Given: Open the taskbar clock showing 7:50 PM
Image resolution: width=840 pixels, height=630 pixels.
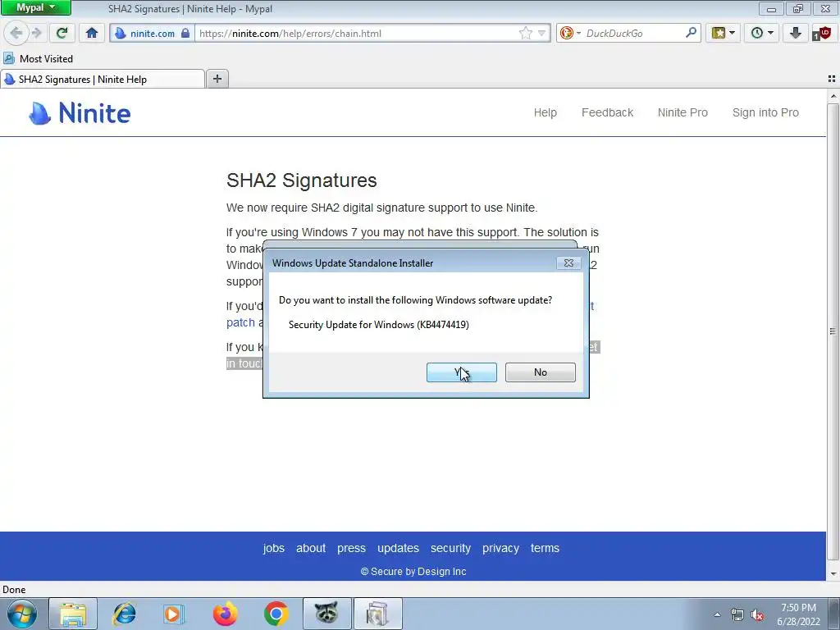Looking at the screenshot, I should [x=798, y=614].
